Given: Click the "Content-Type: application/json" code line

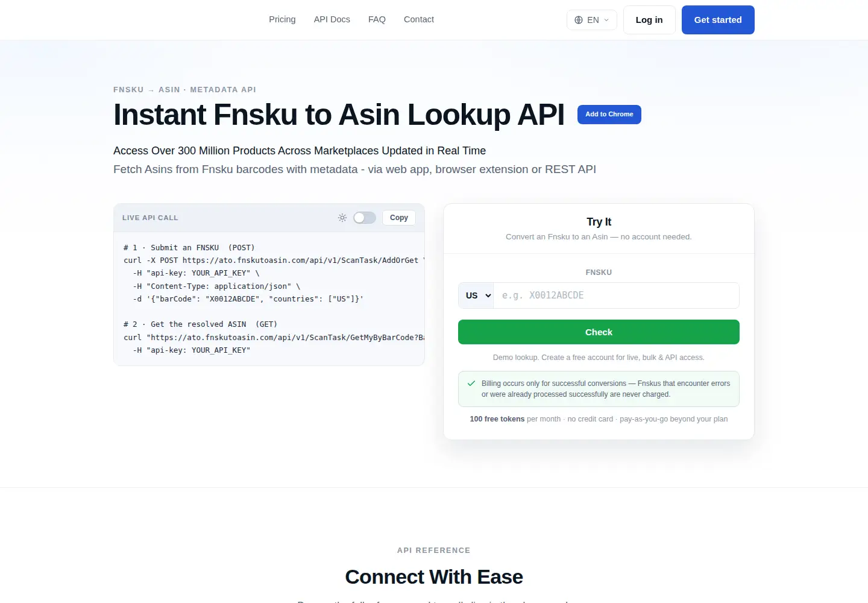Looking at the screenshot, I should point(217,286).
